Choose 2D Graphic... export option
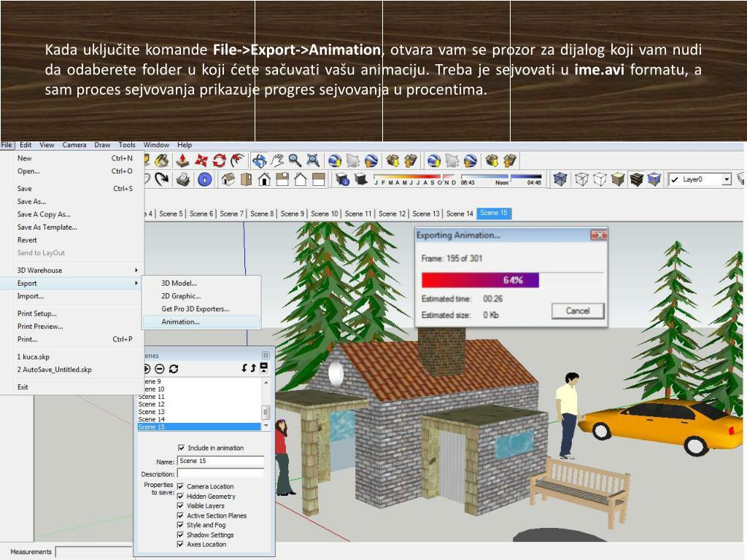Image resolution: width=747 pixels, height=560 pixels. tap(201, 296)
